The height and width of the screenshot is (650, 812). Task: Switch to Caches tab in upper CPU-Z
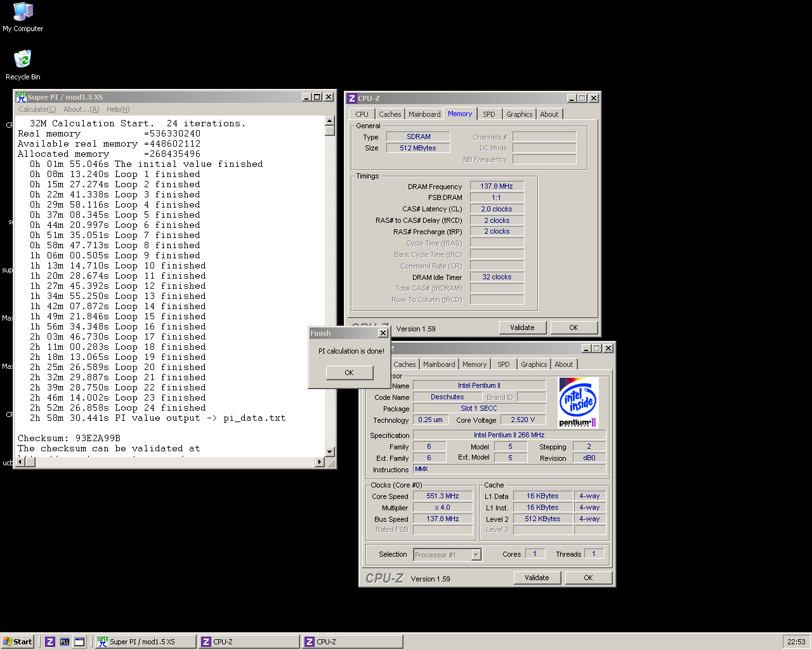coord(390,114)
